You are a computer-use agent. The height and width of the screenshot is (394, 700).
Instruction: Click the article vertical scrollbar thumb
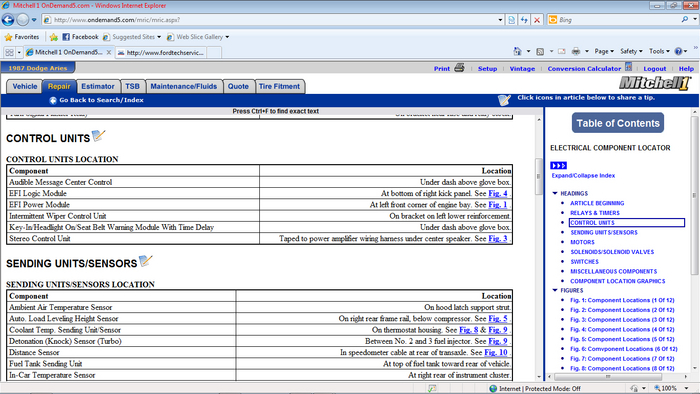click(539, 176)
